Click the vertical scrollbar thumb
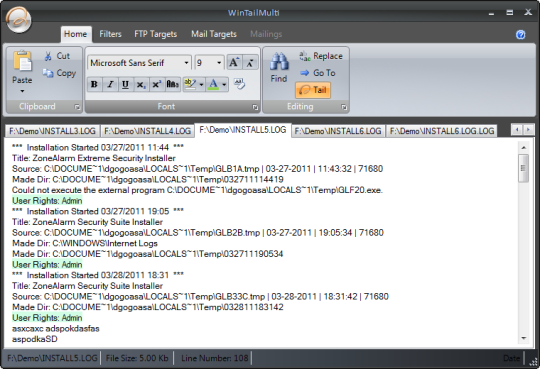 coord(523,168)
